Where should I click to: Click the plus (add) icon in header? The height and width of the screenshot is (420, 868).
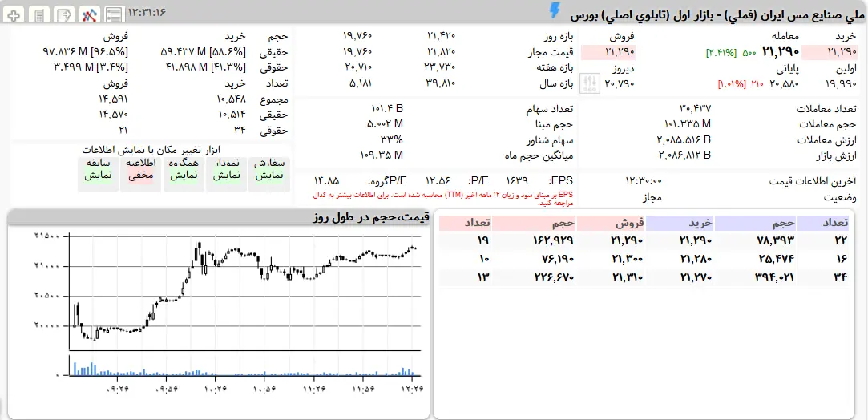click(14, 14)
